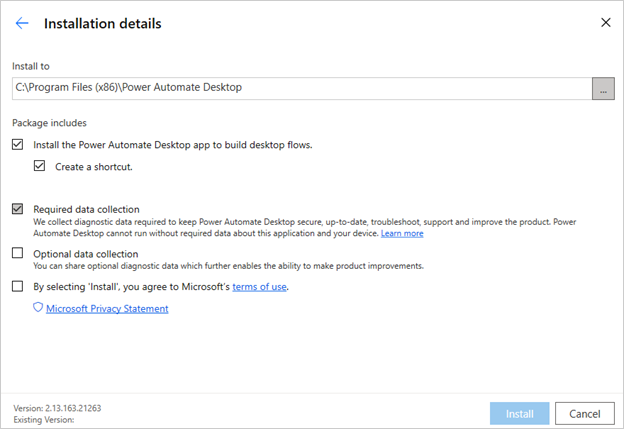The image size is (624, 429).
Task: Enable Optional data collection
Action: [18, 253]
